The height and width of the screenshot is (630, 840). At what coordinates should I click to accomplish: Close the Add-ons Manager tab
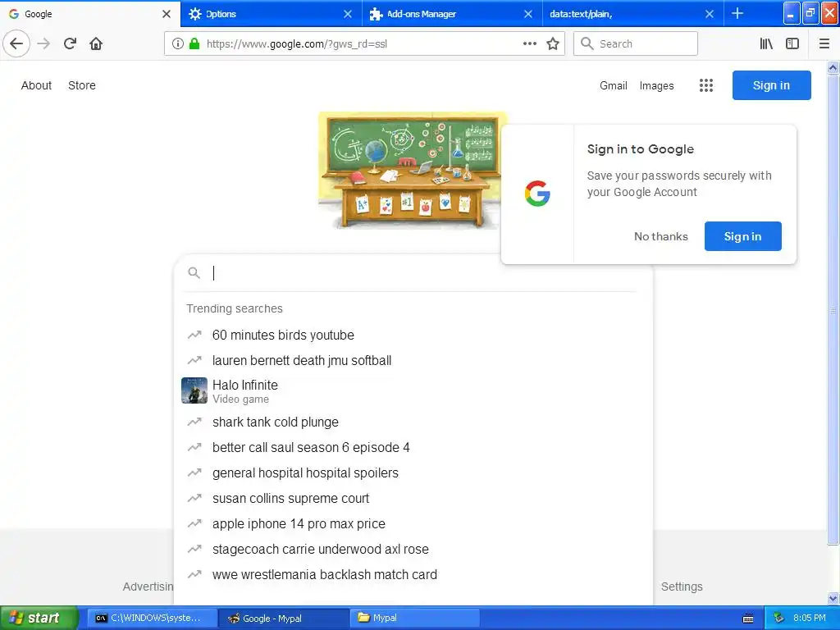point(528,14)
